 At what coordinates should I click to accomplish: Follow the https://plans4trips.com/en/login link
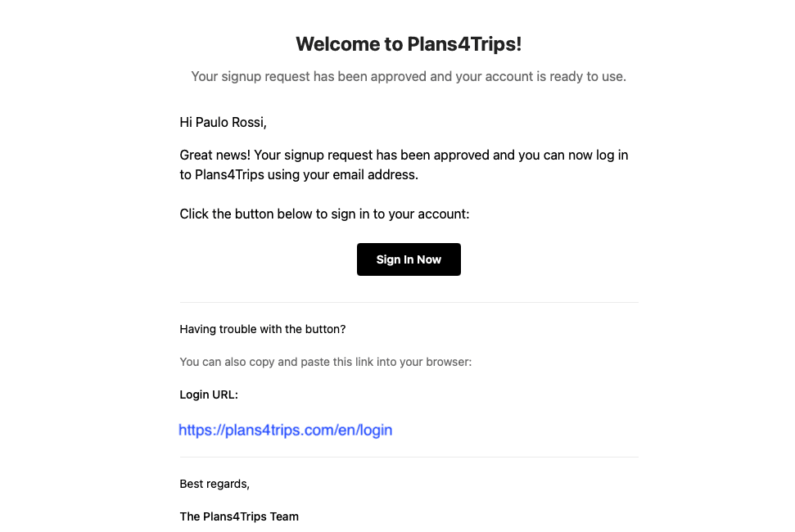point(285,430)
